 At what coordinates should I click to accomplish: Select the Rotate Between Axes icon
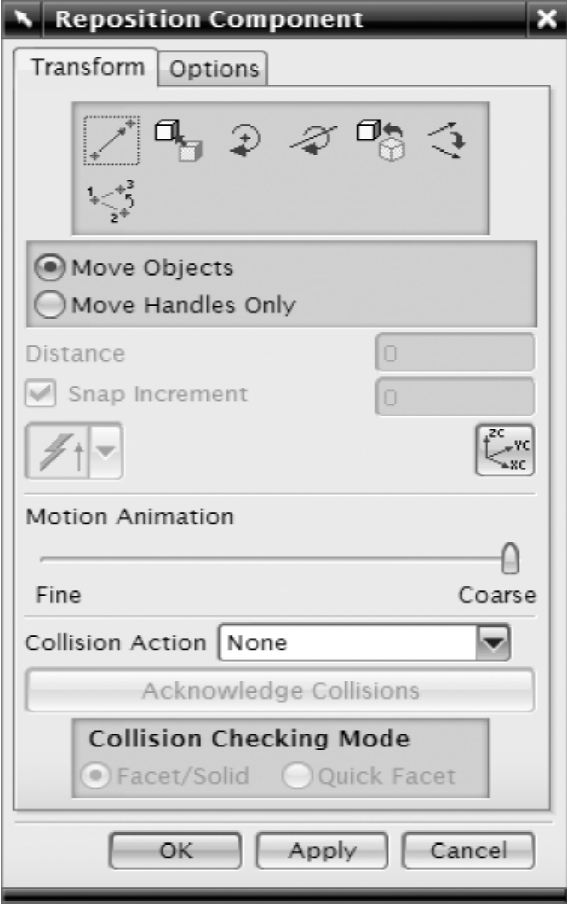tap(448, 140)
